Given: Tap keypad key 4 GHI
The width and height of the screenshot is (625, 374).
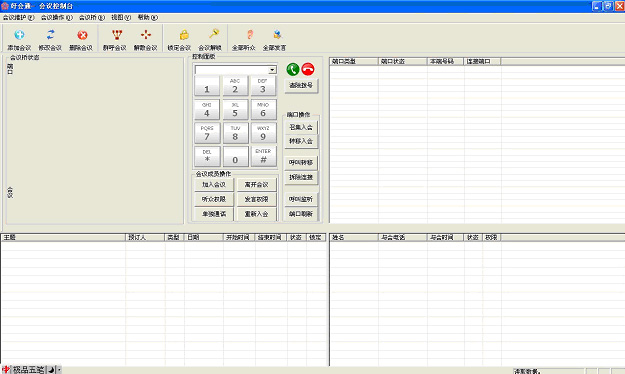Looking at the screenshot, I should pyautogui.click(x=207, y=110).
